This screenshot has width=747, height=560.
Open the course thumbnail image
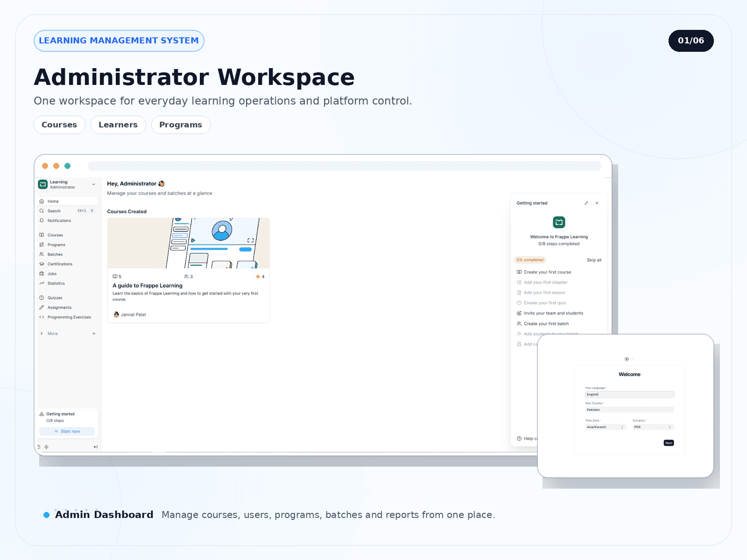pos(188,243)
